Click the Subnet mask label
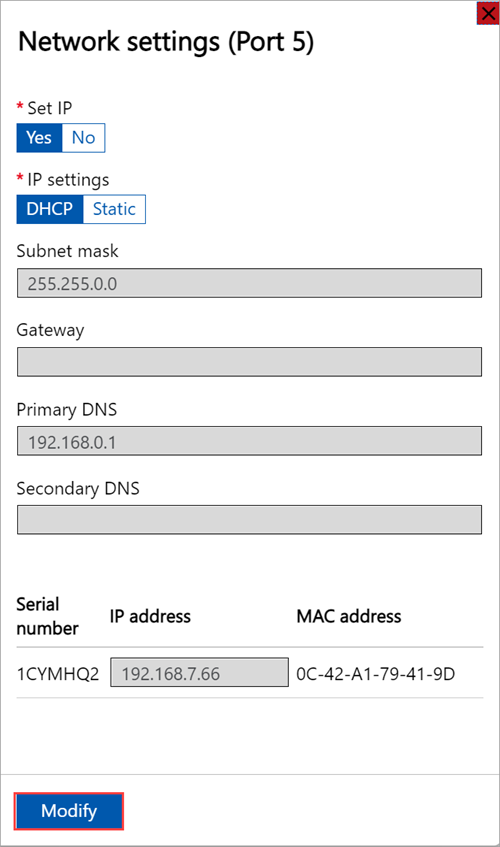 tap(67, 251)
